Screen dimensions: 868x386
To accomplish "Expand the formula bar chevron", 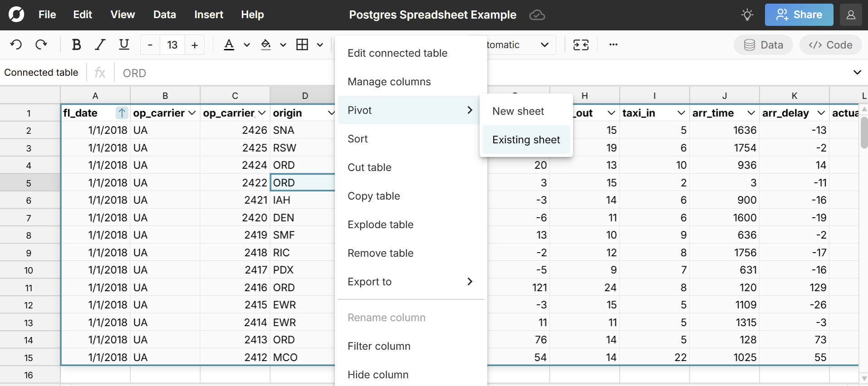I will (857, 73).
